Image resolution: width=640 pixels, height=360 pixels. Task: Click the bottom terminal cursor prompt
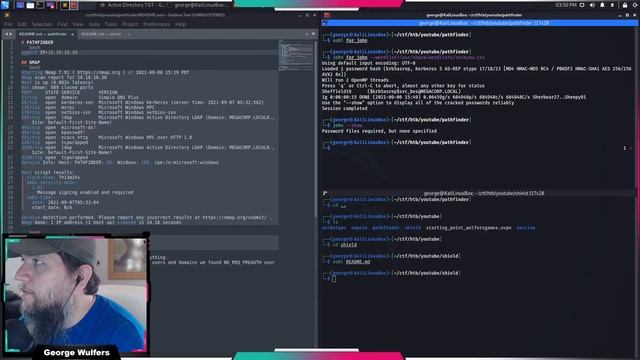point(334,279)
